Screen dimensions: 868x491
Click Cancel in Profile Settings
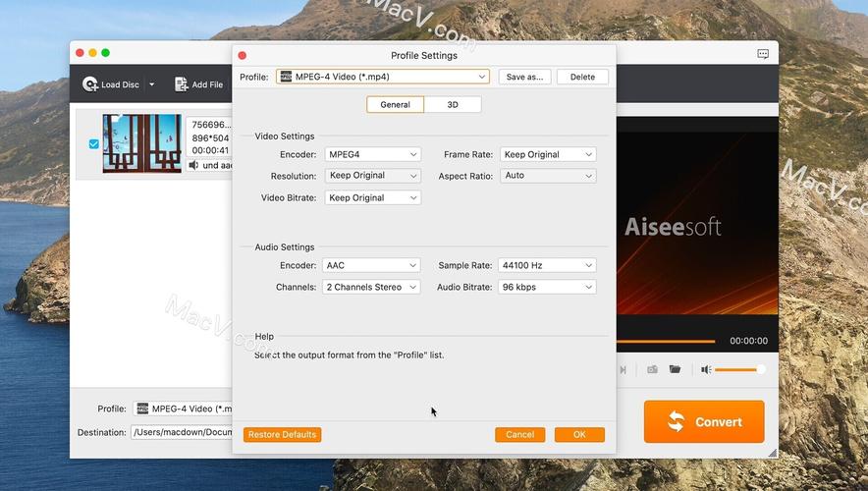tap(519, 435)
